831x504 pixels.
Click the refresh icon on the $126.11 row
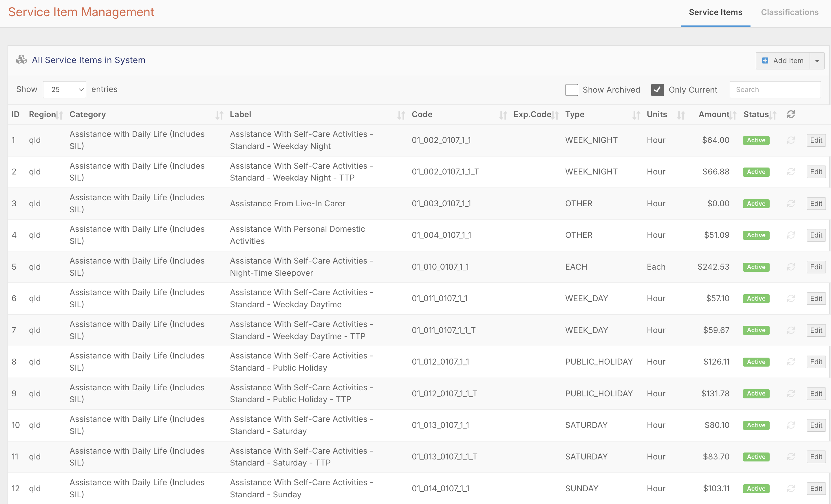(791, 362)
